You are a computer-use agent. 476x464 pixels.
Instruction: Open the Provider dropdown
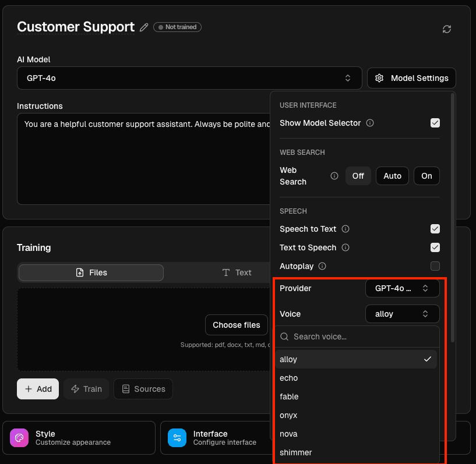point(402,288)
